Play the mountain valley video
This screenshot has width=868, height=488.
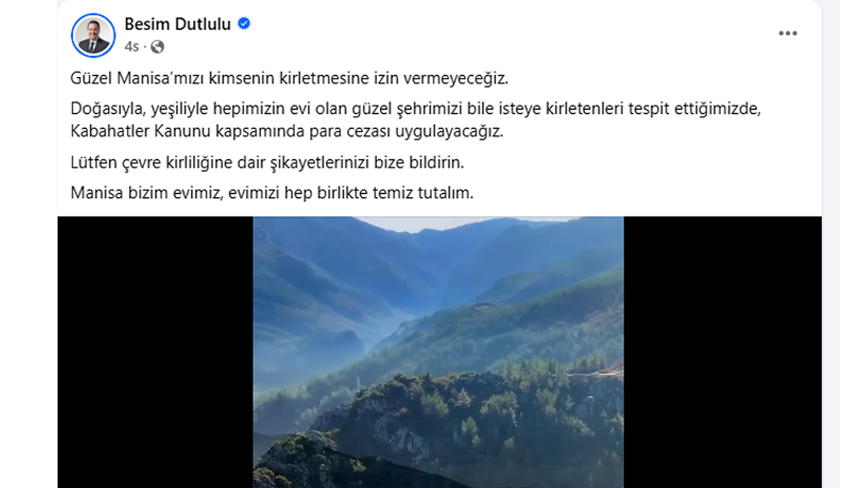click(x=438, y=352)
